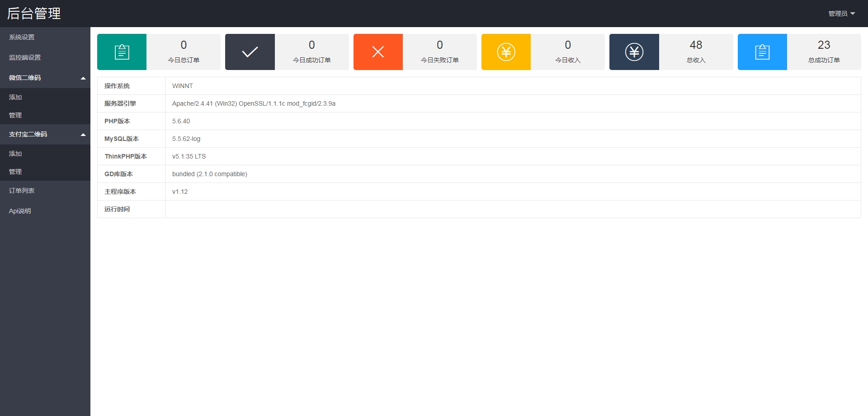This screenshot has width=868, height=416.
Task: Open the 管理员 dropdown menu
Action: pyautogui.click(x=841, y=14)
